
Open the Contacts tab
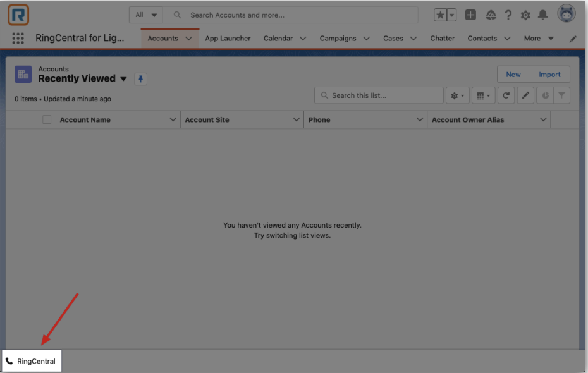(482, 38)
